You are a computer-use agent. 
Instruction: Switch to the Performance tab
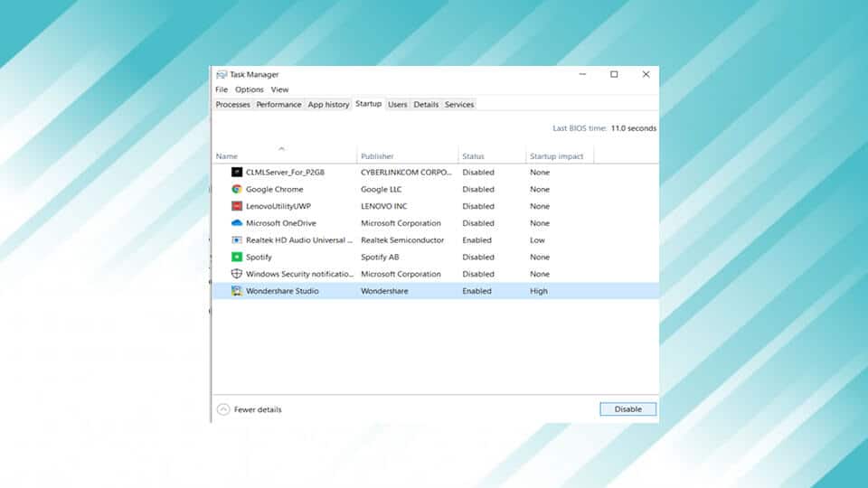278,105
